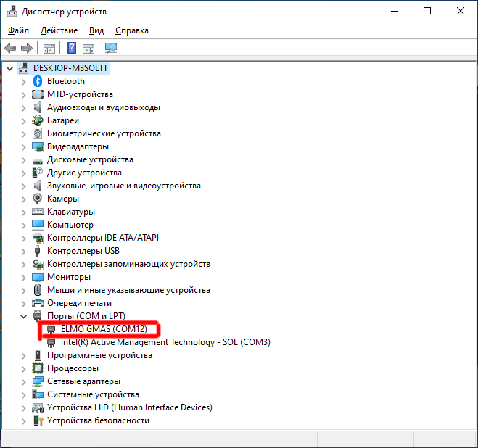The height and width of the screenshot is (448, 478).
Task: Toggle the console tree pane toolbar icon
Action: pyautogui.click(x=49, y=48)
